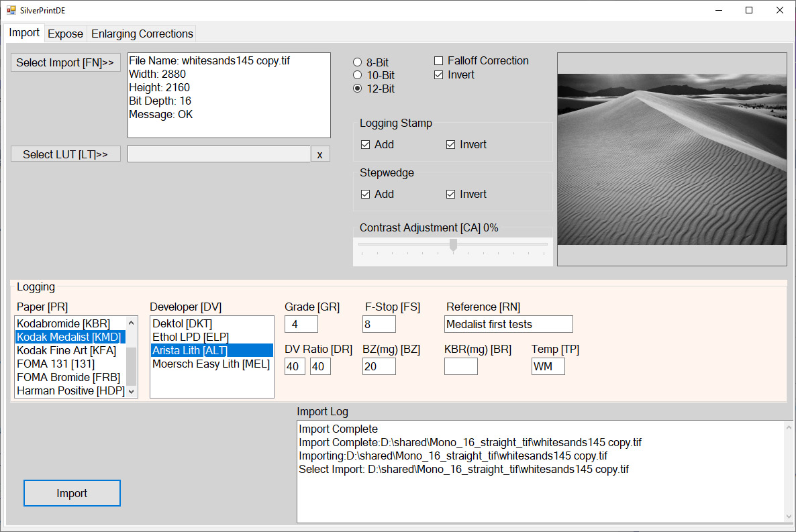Screen dimensions: 796x532
Task: Click the SilverPrintDE app icon in title bar
Action: pyautogui.click(x=11, y=10)
